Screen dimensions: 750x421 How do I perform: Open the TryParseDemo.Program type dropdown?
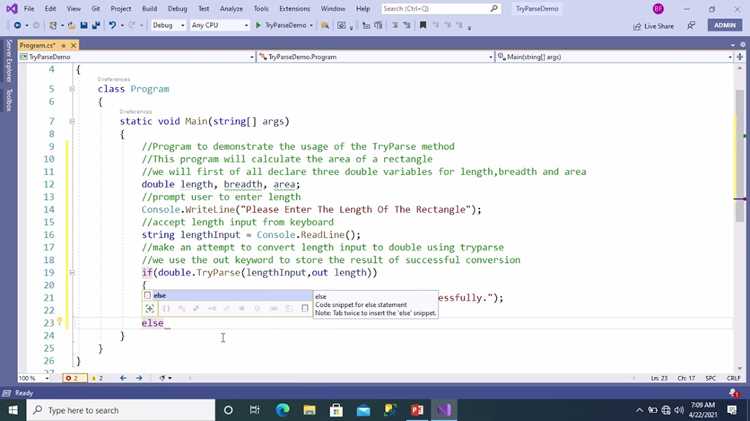coord(376,57)
